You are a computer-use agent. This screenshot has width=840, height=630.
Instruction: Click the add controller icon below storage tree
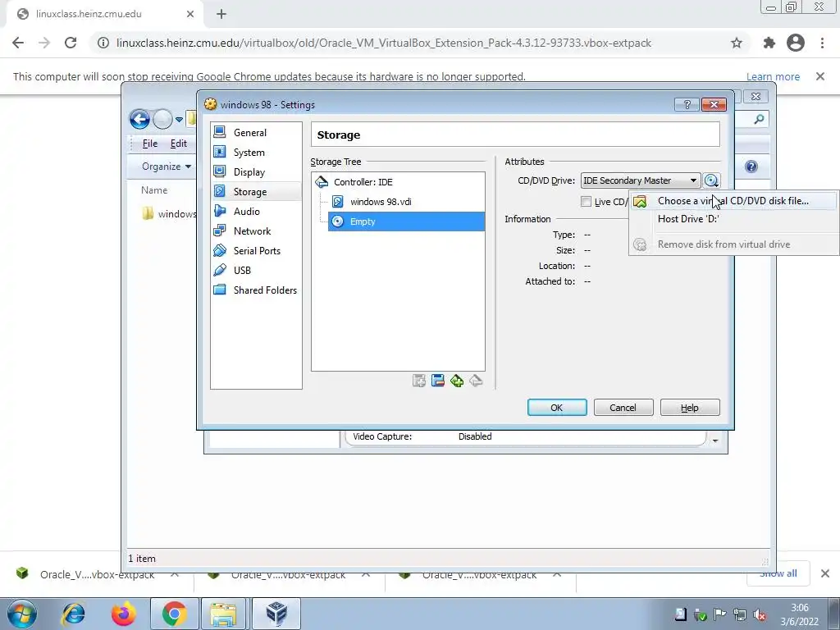pos(419,381)
